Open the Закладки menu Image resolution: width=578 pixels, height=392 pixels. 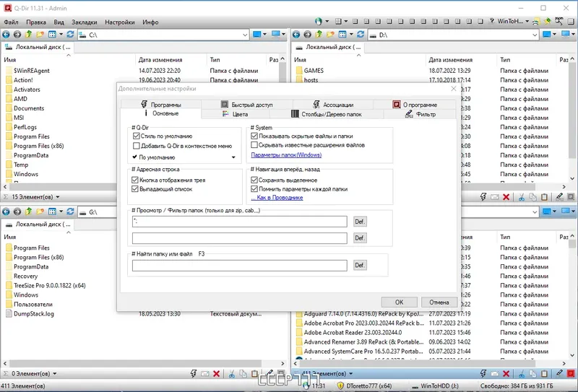[85, 22]
